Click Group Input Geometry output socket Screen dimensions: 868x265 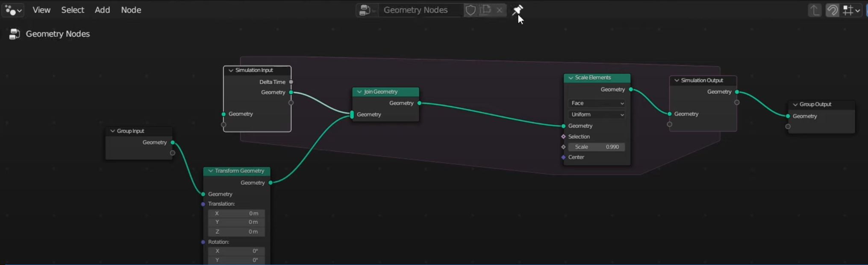pos(173,143)
